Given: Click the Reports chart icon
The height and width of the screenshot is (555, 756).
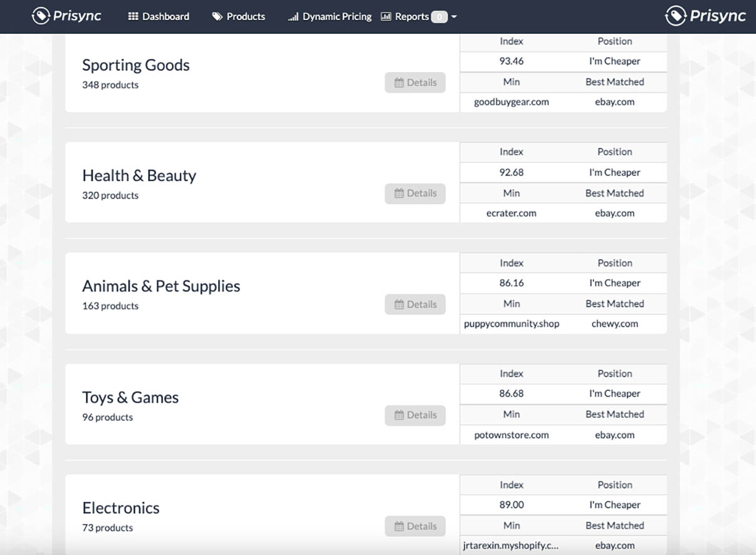Looking at the screenshot, I should pos(386,17).
